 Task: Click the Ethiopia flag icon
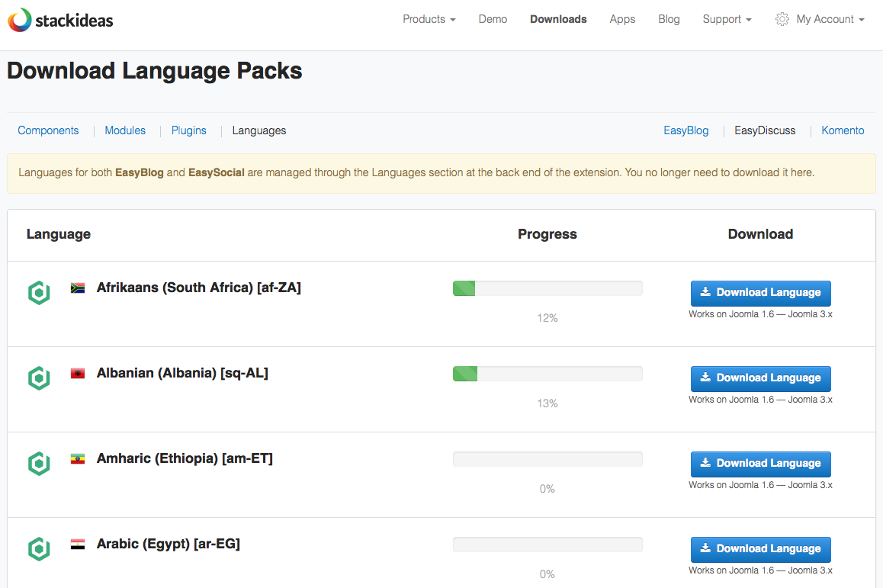point(78,459)
